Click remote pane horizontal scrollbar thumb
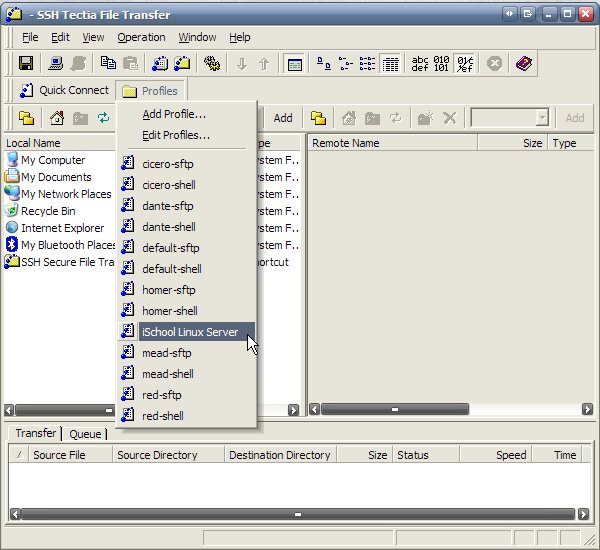This screenshot has width=600, height=550. click(x=395, y=409)
